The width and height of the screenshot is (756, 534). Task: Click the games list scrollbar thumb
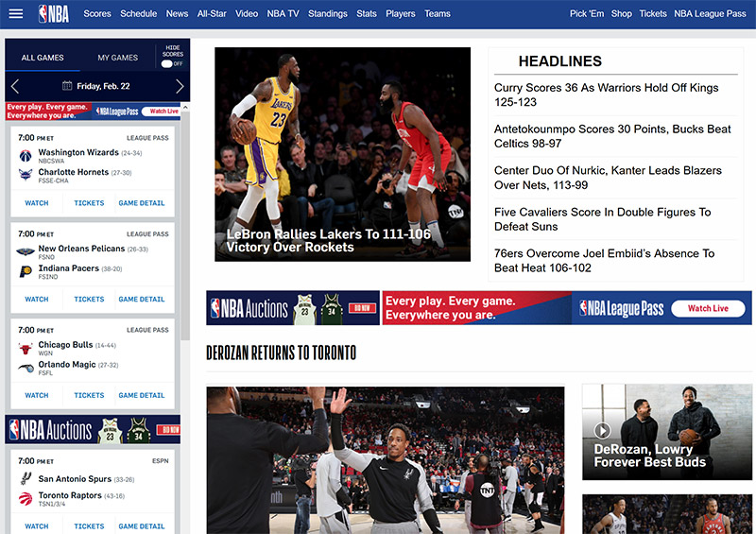(185, 226)
